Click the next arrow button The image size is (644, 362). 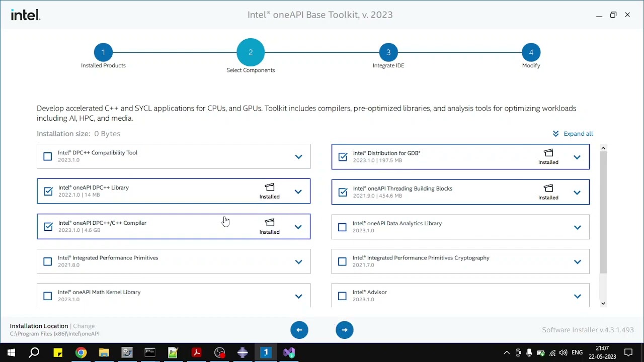345,330
